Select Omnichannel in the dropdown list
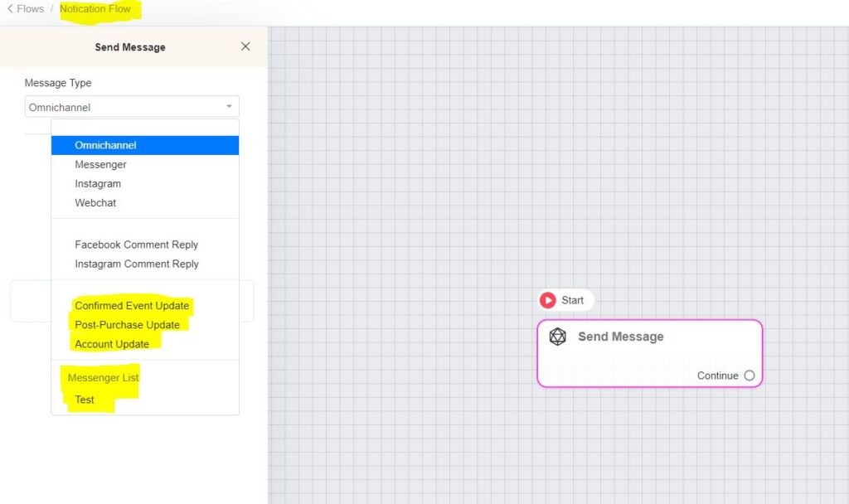This screenshot has width=849, height=504. (145, 145)
